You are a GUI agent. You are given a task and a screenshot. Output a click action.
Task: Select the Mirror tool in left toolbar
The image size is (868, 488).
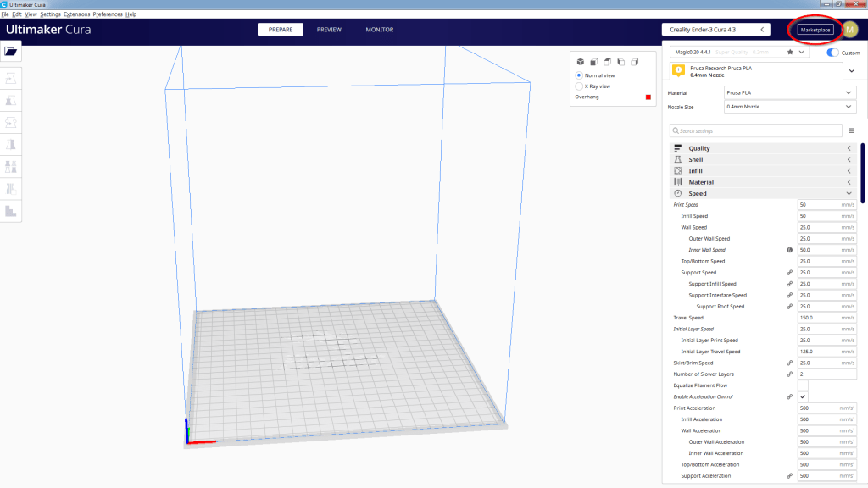(11, 144)
